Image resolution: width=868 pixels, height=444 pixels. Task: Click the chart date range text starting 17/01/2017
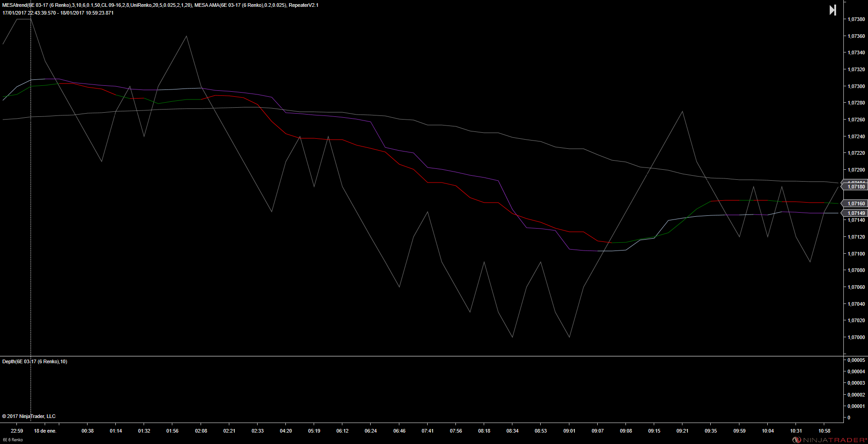58,13
